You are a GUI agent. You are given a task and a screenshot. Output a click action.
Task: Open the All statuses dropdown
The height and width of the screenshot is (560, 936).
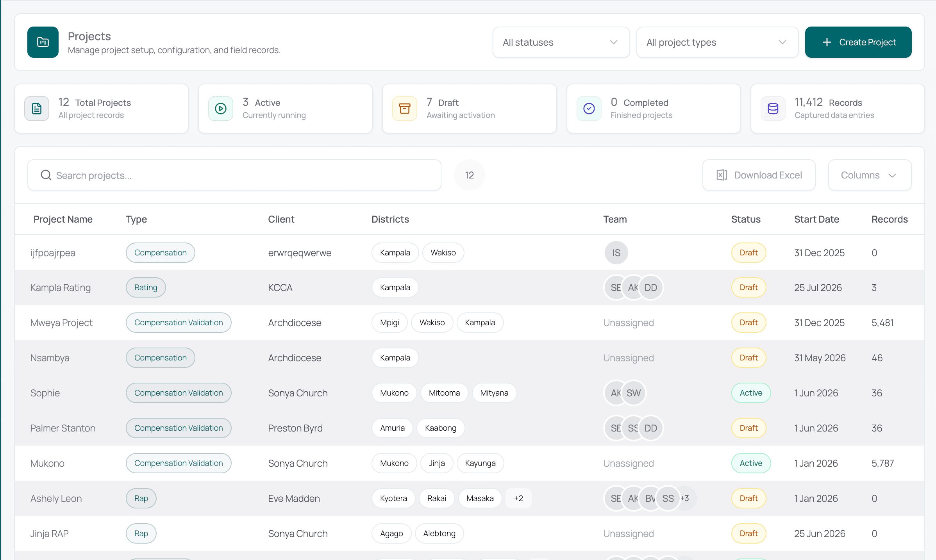point(561,42)
